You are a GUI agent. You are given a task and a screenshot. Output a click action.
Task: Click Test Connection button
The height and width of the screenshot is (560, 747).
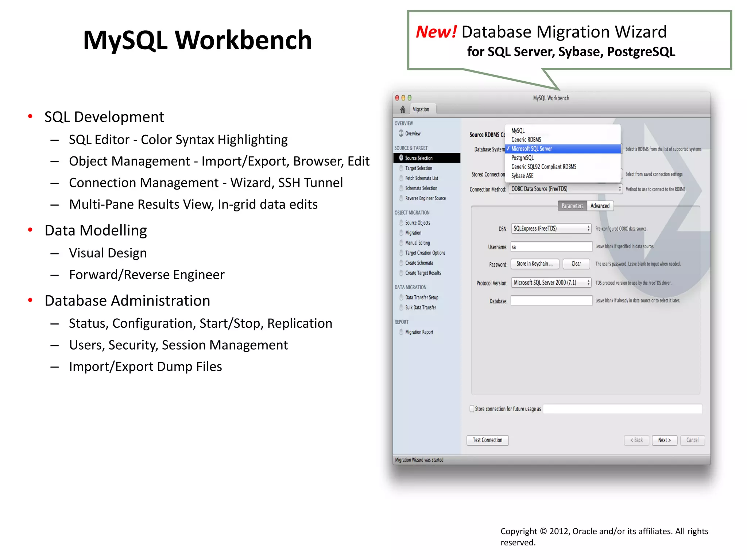[488, 440]
